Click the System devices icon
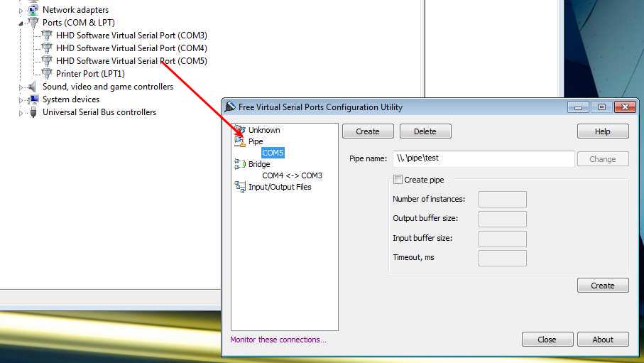 tap(33, 99)
